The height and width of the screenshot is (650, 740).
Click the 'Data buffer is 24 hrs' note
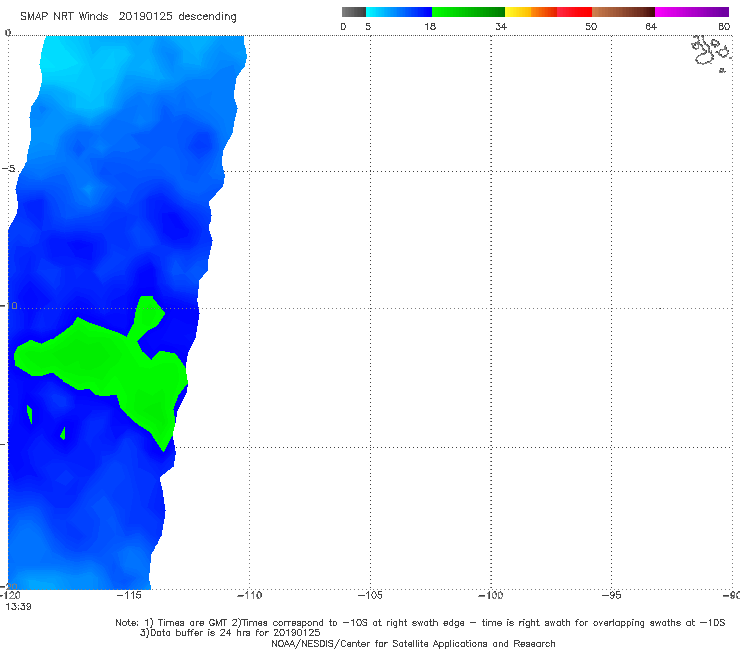tap(230, 633)
